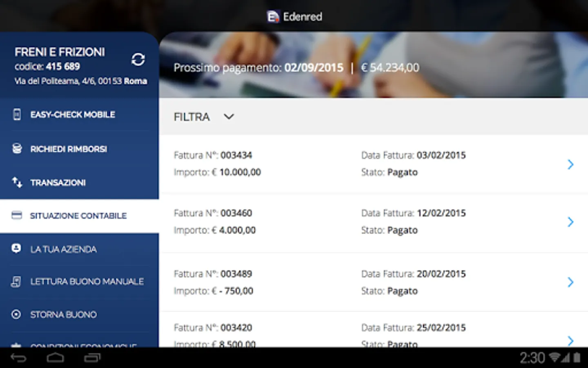Image resolution: width=588 pixels, height=368 pixels.
Task: Click Data Fattura 25/02/2015
Action: [413, 328]
